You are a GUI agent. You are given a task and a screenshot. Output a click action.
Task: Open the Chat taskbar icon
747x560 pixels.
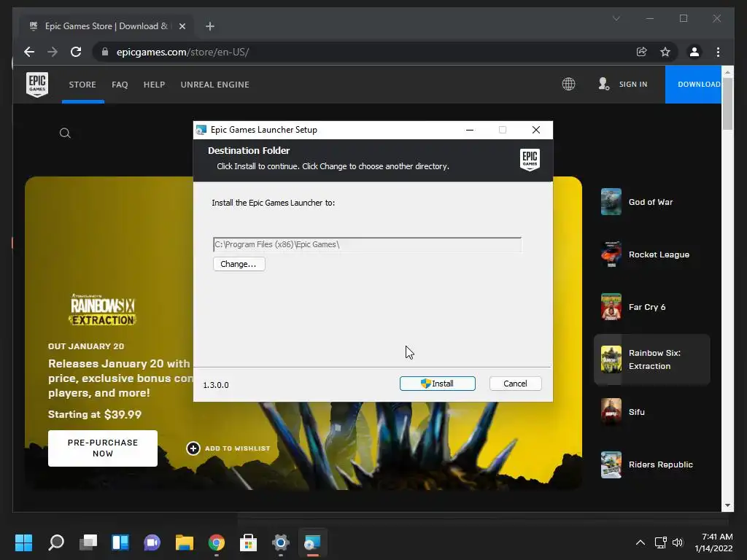click(152, 542)
